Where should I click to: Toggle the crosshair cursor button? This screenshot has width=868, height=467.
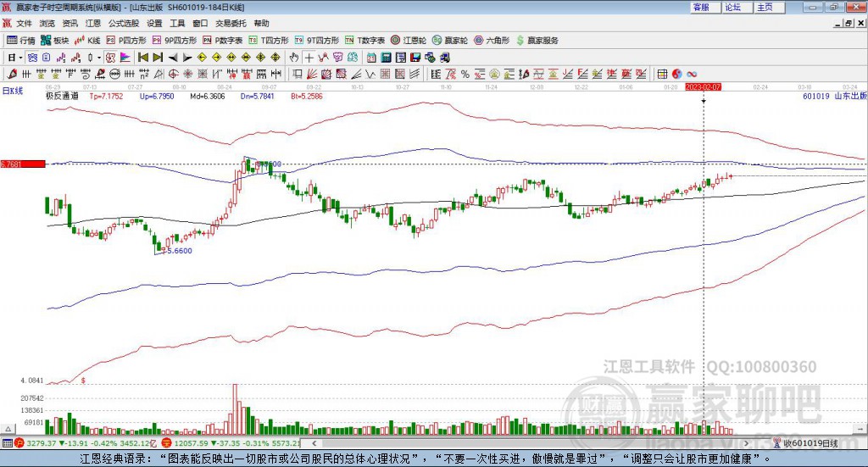point(309,58)
